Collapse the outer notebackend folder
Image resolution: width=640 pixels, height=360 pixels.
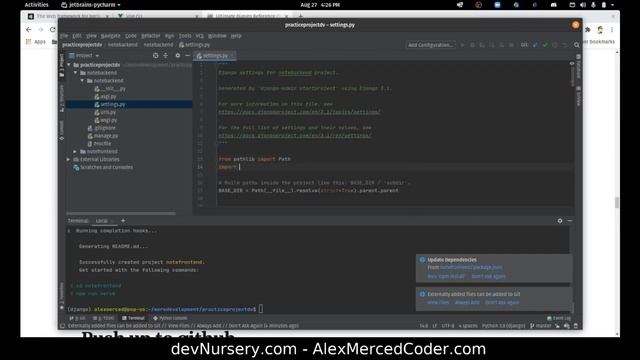(x=76, y=73)
